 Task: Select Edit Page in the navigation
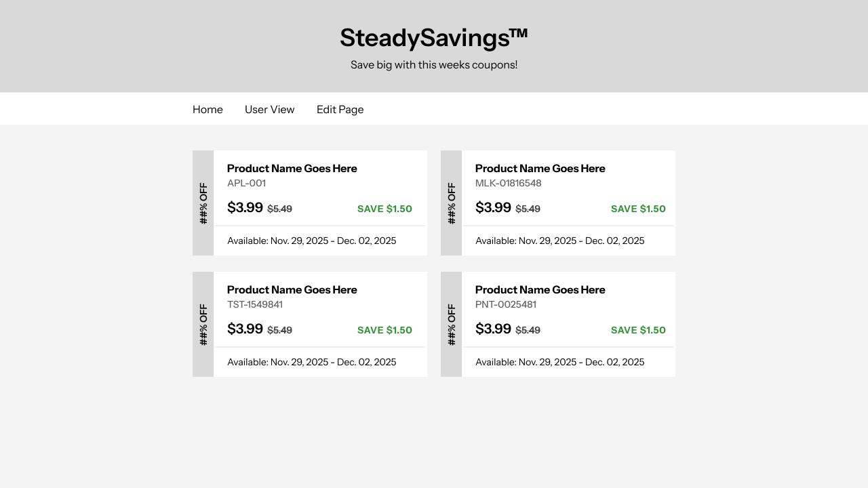pos(340,109)
